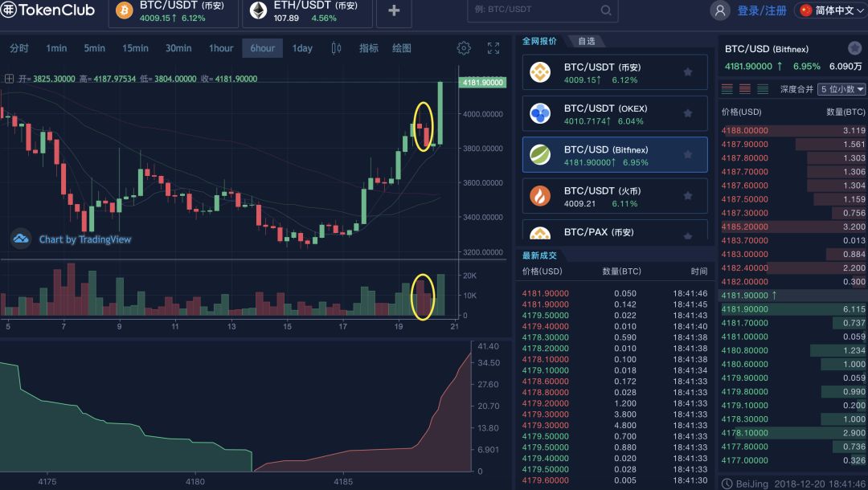Open the user avatar icon
868x490 pixels.
point(719,10)
